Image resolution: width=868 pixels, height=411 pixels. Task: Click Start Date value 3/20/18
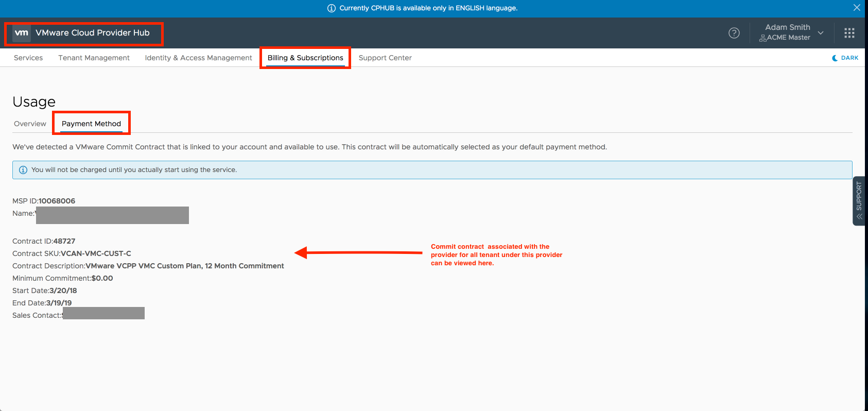63,290
